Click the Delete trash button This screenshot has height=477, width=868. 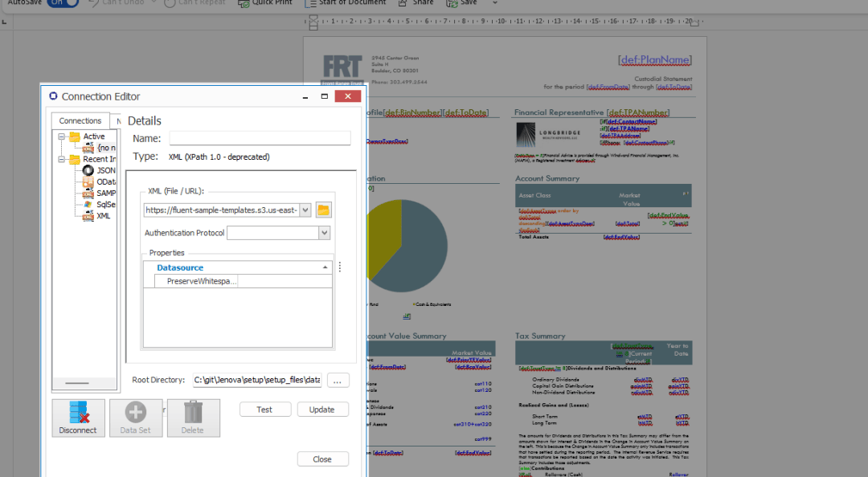pyautogui.click(x=193, y=418)
